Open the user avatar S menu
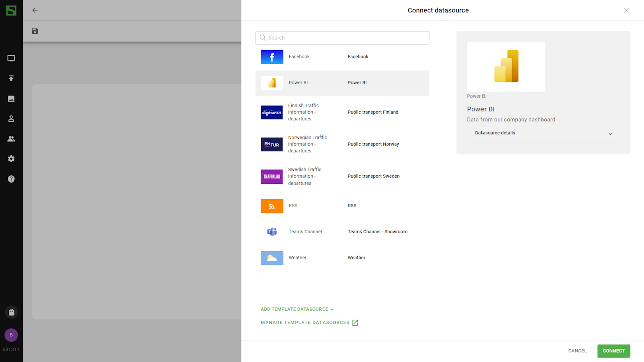Viewport: 644px width, 362px height. 11,335
